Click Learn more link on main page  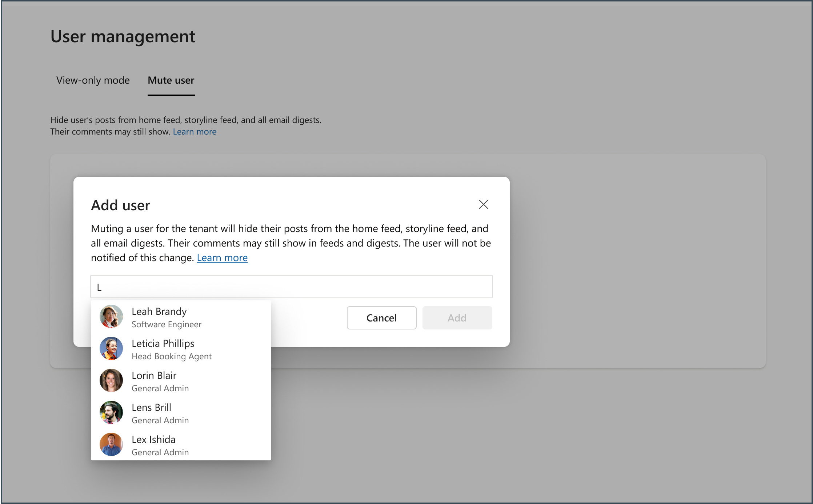(x=195, y=131)
